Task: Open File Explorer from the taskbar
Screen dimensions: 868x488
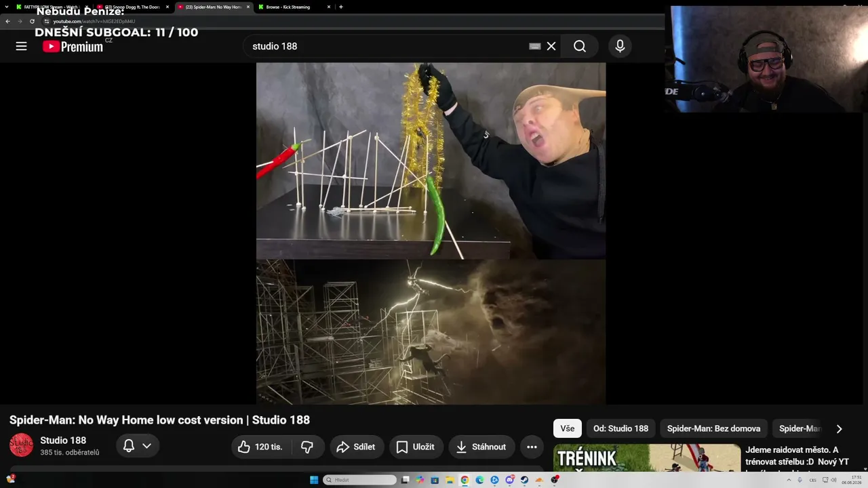Action: point(450,480)
